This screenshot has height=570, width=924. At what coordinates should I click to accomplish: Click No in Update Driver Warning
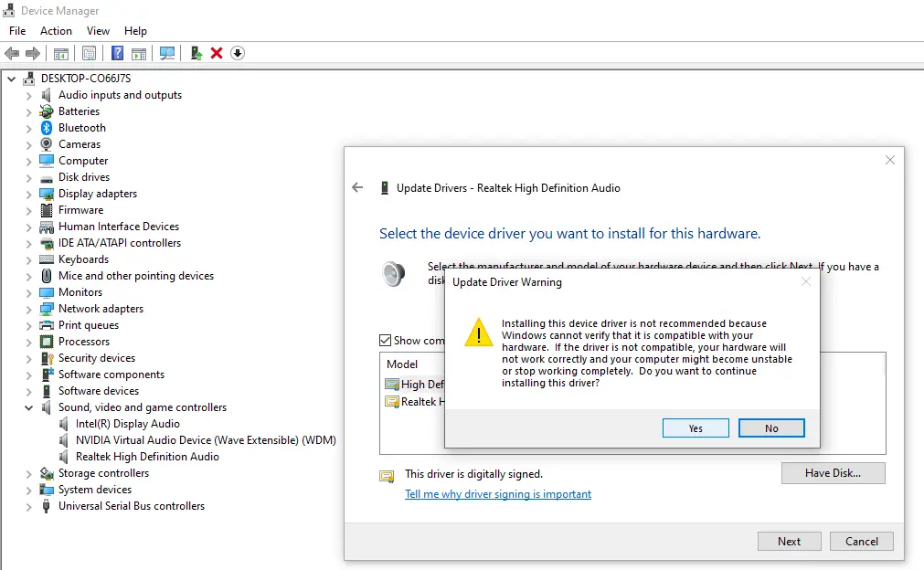(771, 428)
